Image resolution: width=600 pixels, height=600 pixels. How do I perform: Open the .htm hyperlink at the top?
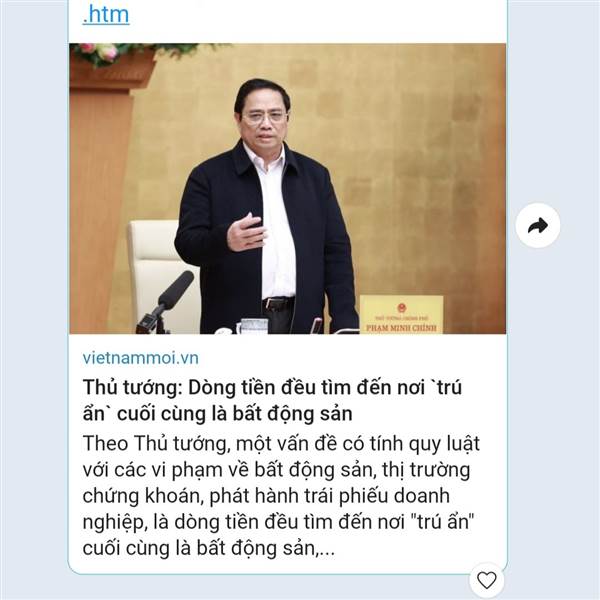(x=106, y=15)
